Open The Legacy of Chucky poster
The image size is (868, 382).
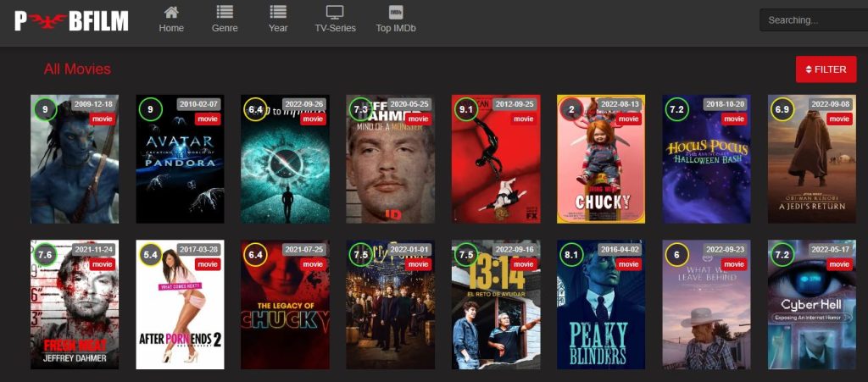click(x=285, y=305)
